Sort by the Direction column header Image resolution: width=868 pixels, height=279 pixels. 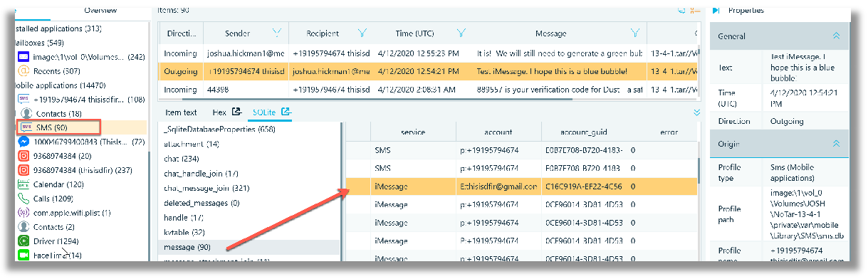[x=181, y=33]
